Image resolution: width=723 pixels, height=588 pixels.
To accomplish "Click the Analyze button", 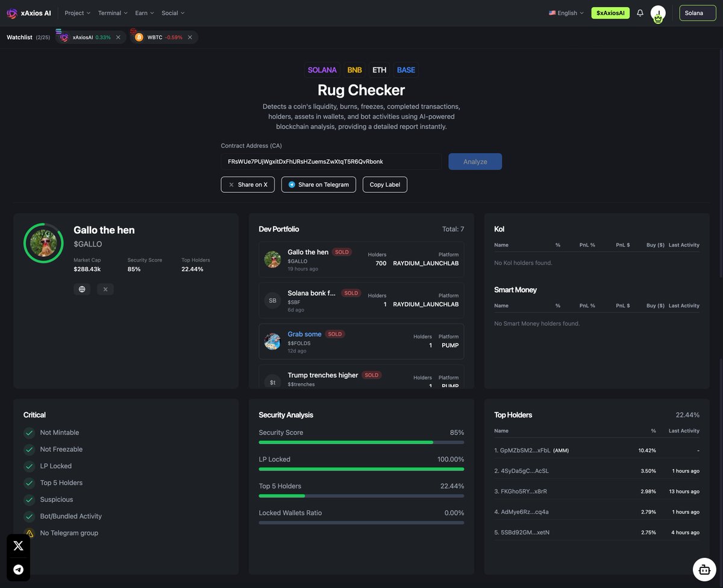I will [x=475, y=161].
